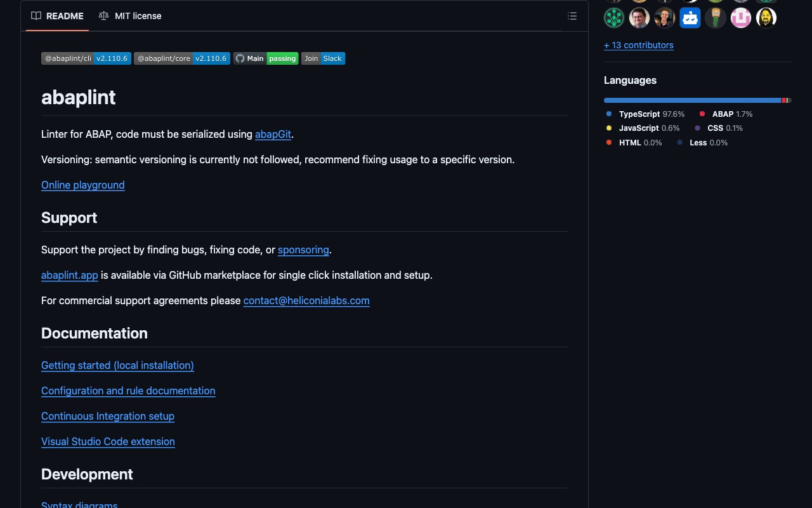
Task: Click the @abaplint/core v2.110.6 badge
Action: 182,58
